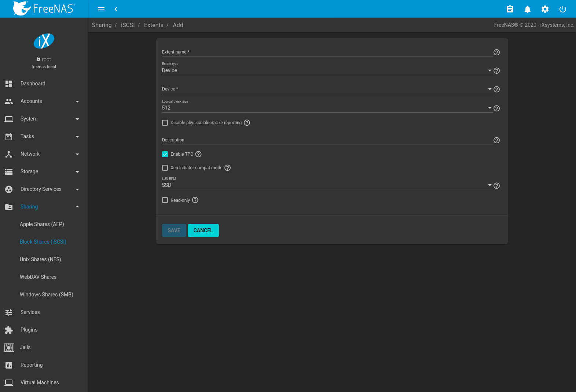The image size is (576, 392).
Task: Enable Disable physical block size reporting
Action: point(165,123)
